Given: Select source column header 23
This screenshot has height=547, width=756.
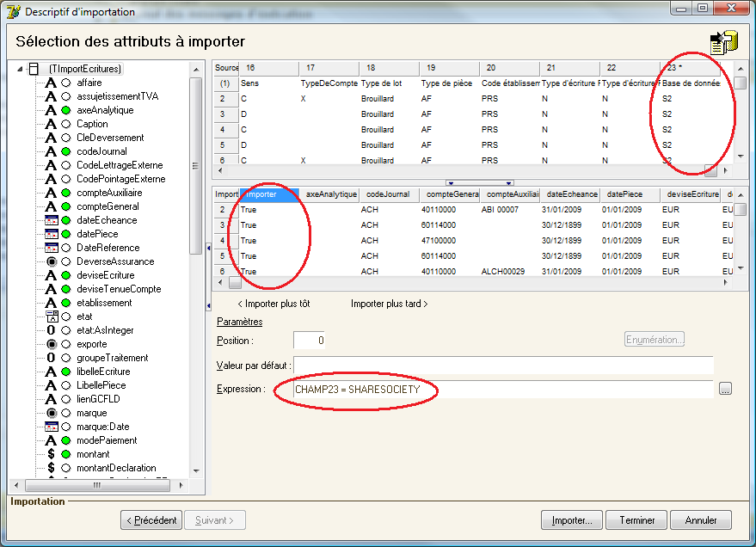Looking at the screenshot, I should click(x=691, y=68).
